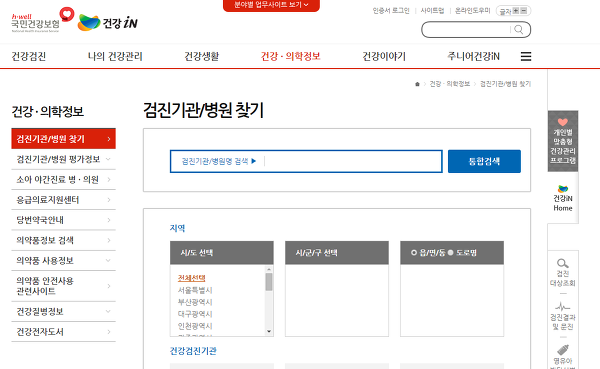Select 대구광역시 in 시/도 list

(x=195, y=314)
